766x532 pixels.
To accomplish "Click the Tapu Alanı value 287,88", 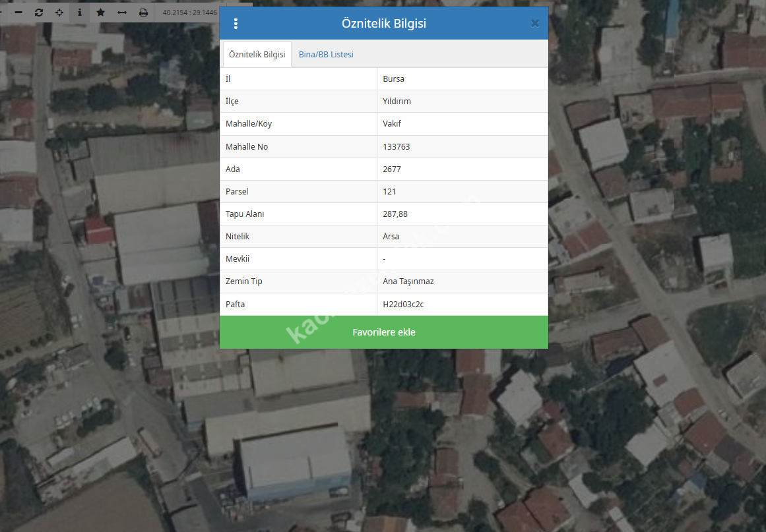I will 395,214.
